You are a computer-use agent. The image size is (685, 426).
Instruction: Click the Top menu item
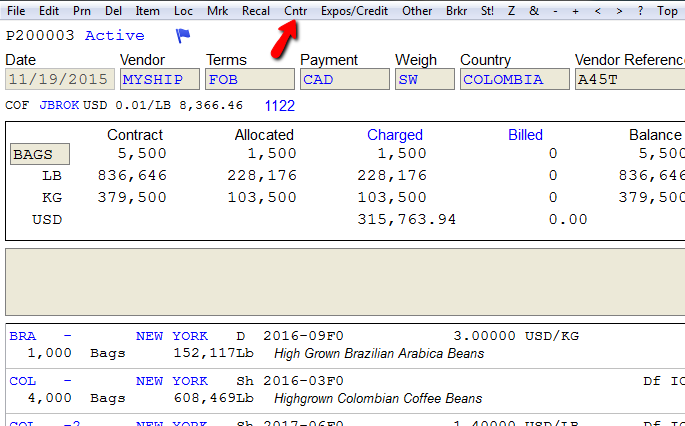(667, 10)
